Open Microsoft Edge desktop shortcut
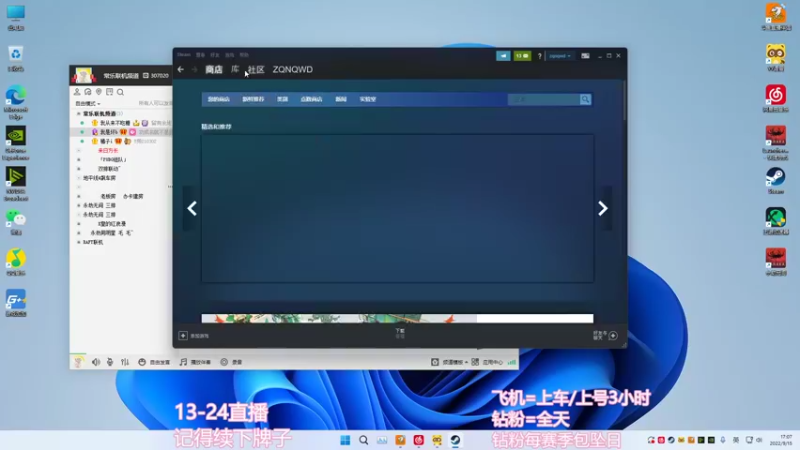The image size is (800, 450). click(x=16, y=103)
